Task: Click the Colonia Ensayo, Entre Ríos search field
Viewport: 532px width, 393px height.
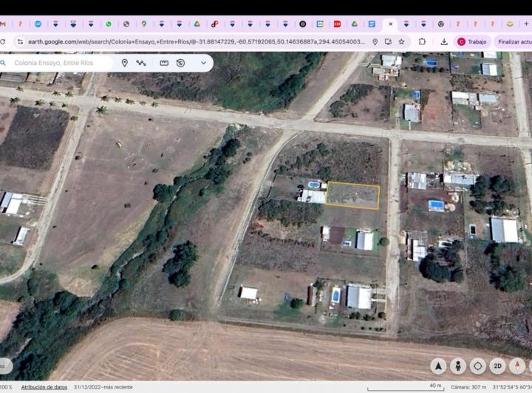Action: click(54, 63)
